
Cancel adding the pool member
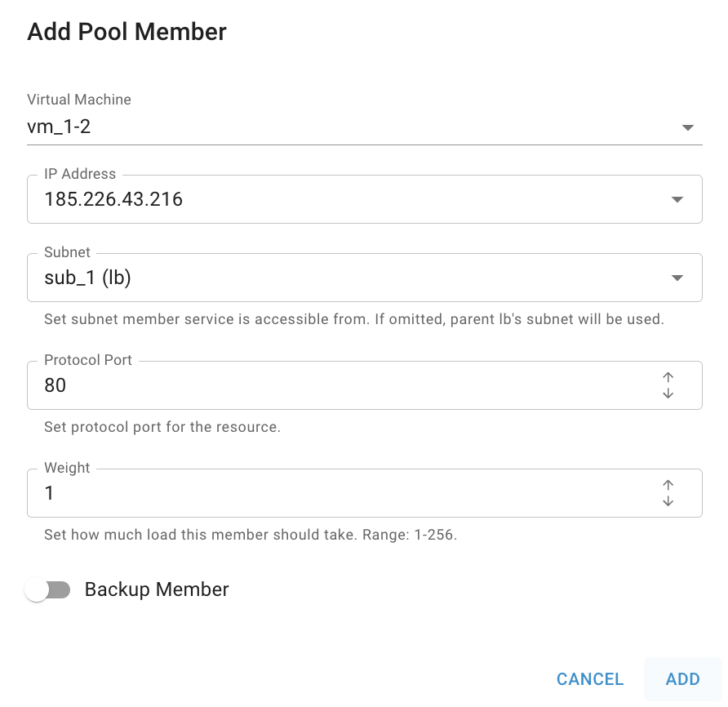click(590, 679)
